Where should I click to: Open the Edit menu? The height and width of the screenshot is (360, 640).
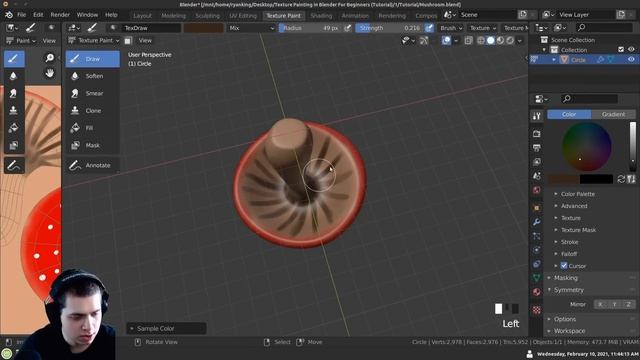(38, 15)
